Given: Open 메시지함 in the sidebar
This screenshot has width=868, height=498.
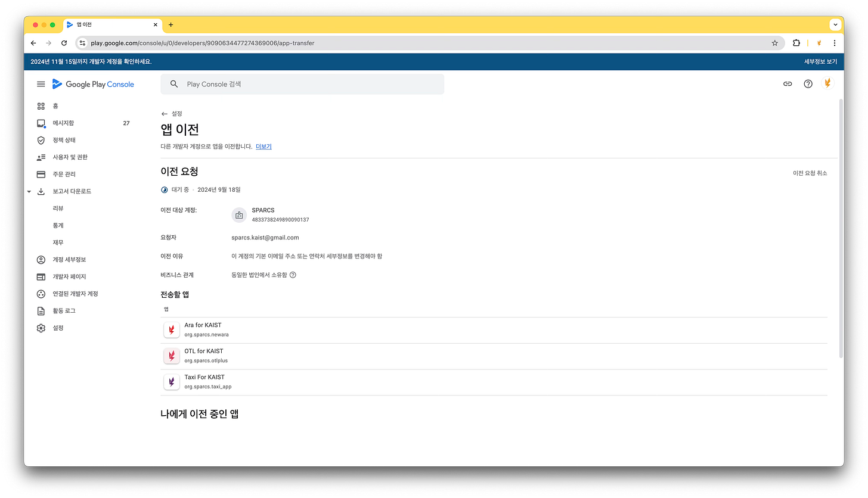Looking at the screenshot, I should click(x=63, y=123).
